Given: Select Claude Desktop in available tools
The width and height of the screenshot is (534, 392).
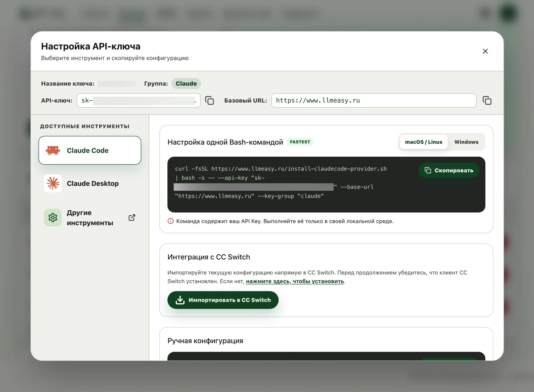Looking at the screenshot, I should (x=90, y=184).
